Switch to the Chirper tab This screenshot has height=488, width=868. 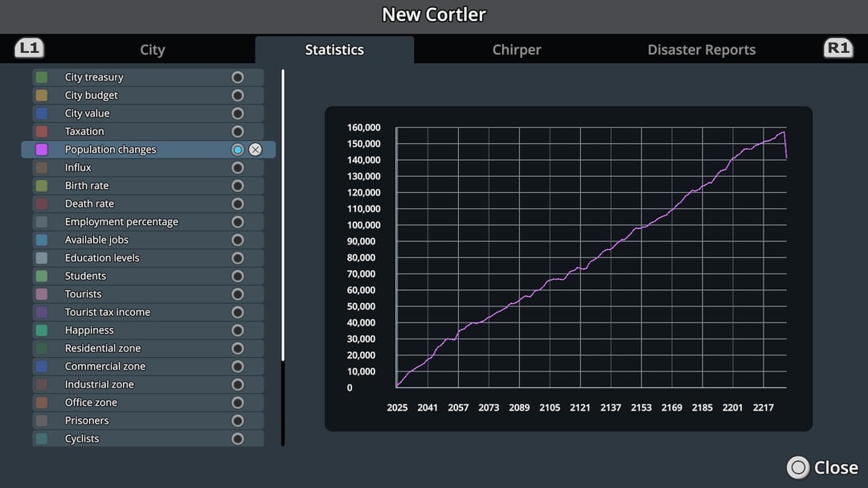pyautogui.click(x=517, y=50)
